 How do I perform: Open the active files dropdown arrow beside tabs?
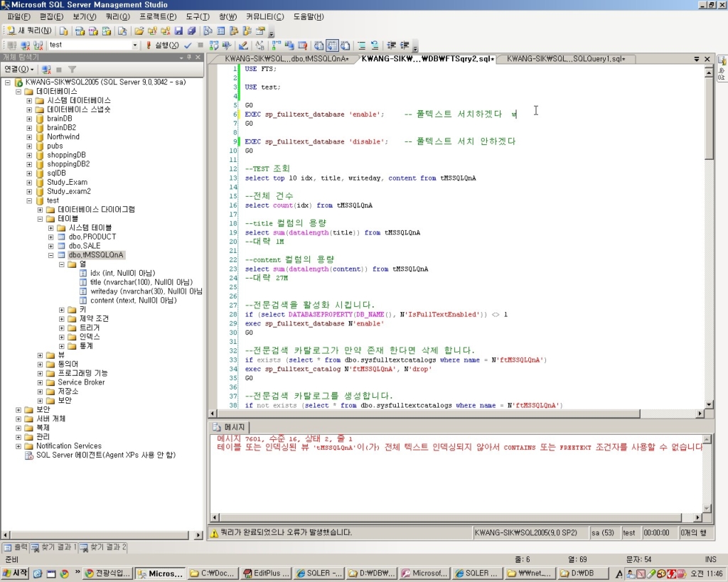[x=697, y=59]
